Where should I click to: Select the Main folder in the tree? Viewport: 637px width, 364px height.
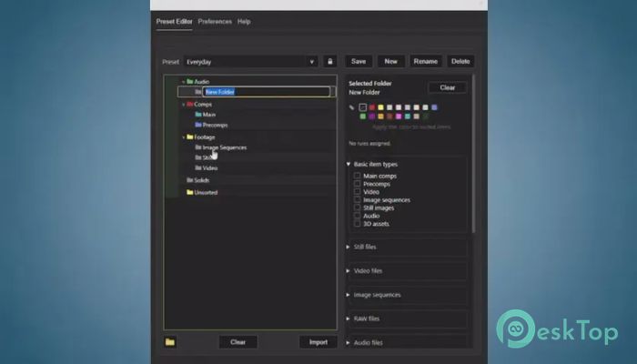208,115
